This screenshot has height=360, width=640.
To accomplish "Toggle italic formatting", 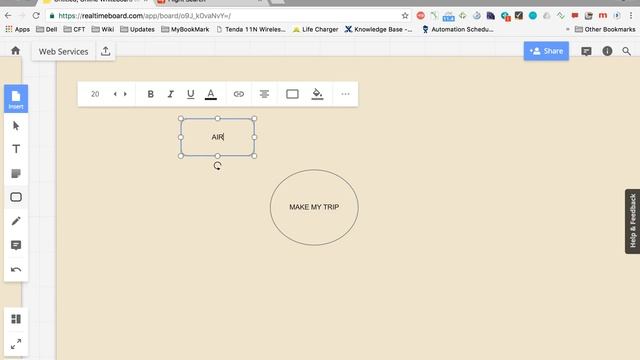I will click(x=171, y=94).
